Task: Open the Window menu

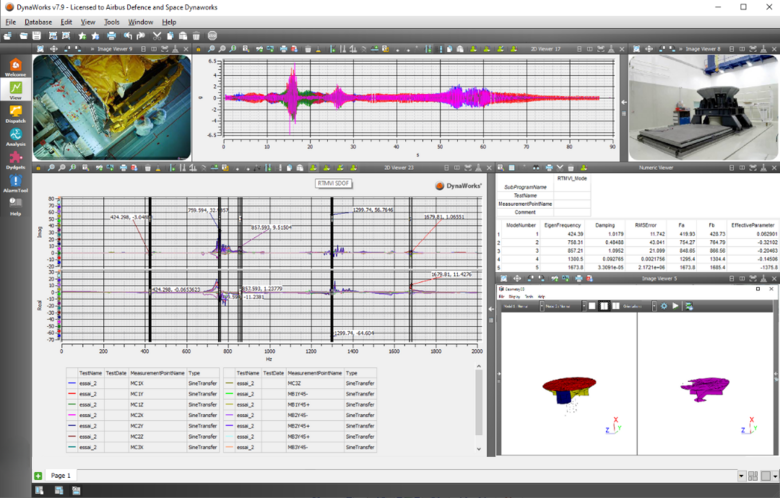Action: coord(140,22)
